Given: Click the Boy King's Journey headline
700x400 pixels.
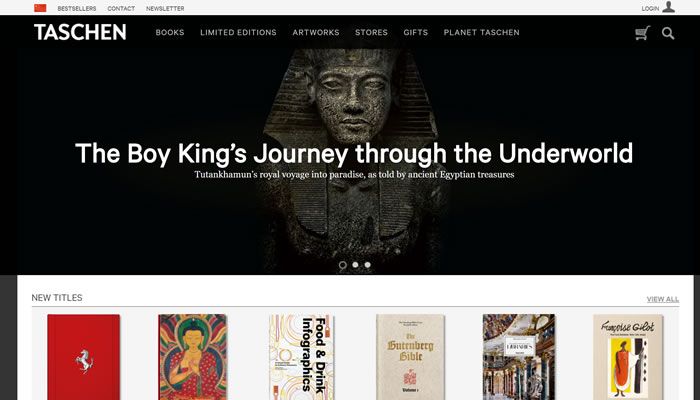Looking at the screenshot, I should coord(354,154).
